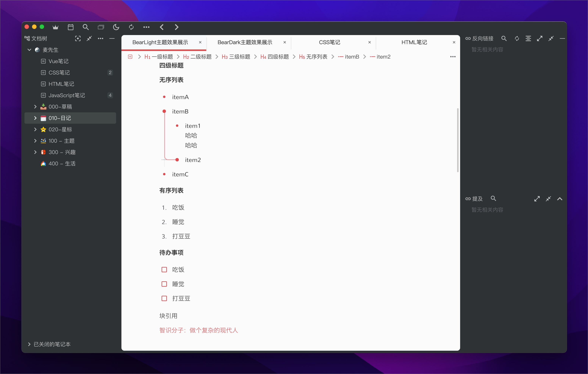Navigate back with the left arrow
The height and width of the screenshot is (374, 588).
[x=162, y=27]
